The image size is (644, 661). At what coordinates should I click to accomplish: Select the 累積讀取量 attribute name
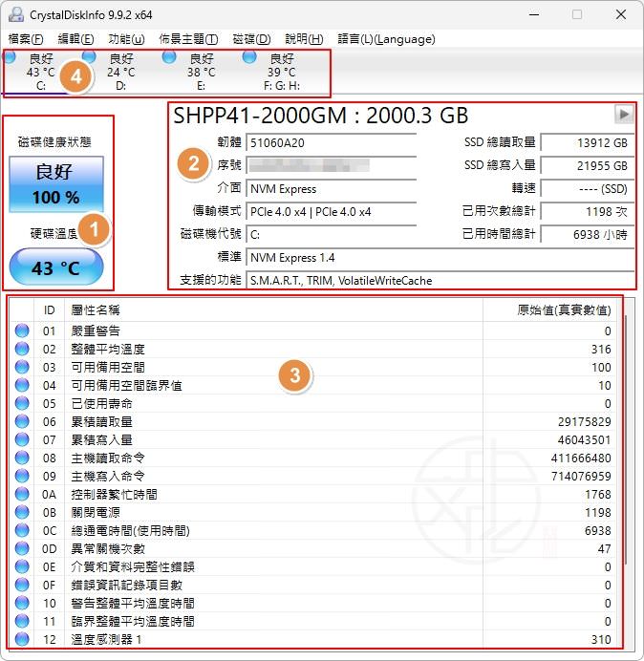pos(101,421)
